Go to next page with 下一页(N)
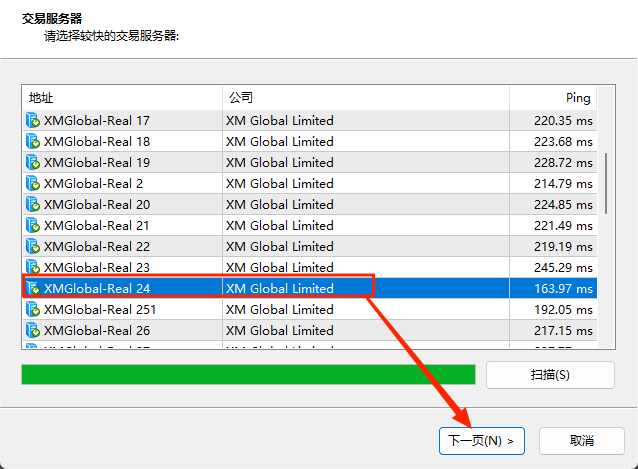 tap(482, 441)
